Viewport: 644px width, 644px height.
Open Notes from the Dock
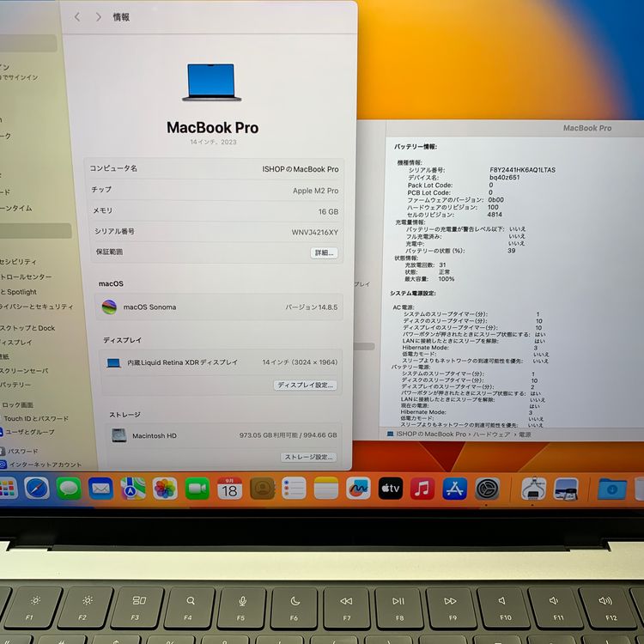[x=326, y=489]
